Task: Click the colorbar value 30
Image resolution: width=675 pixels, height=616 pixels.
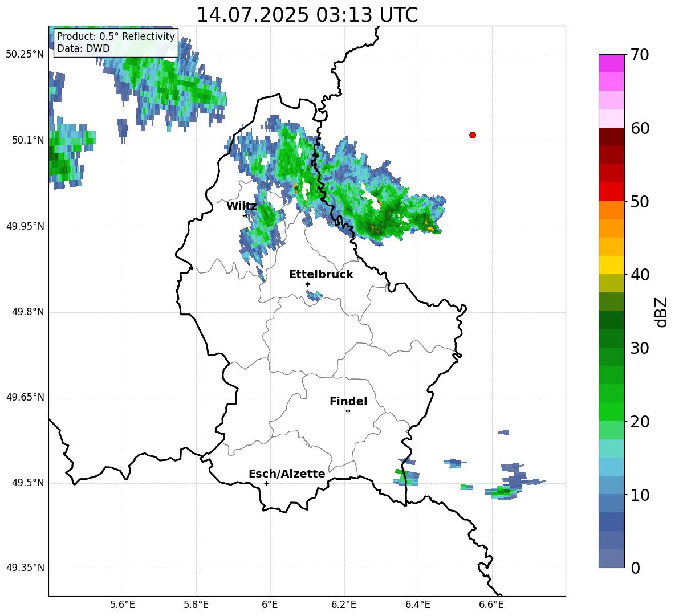Action: (640, 348)
